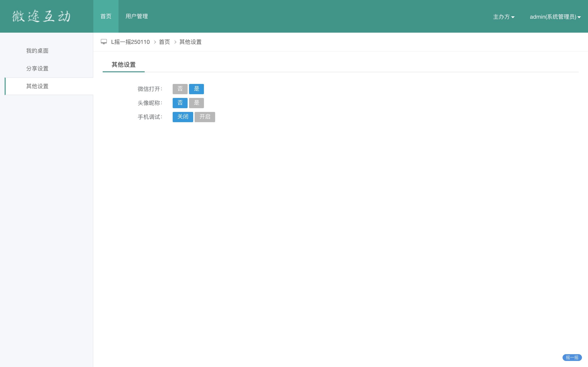Select 其他设置 in sidebar

click(x=49, y=86)
